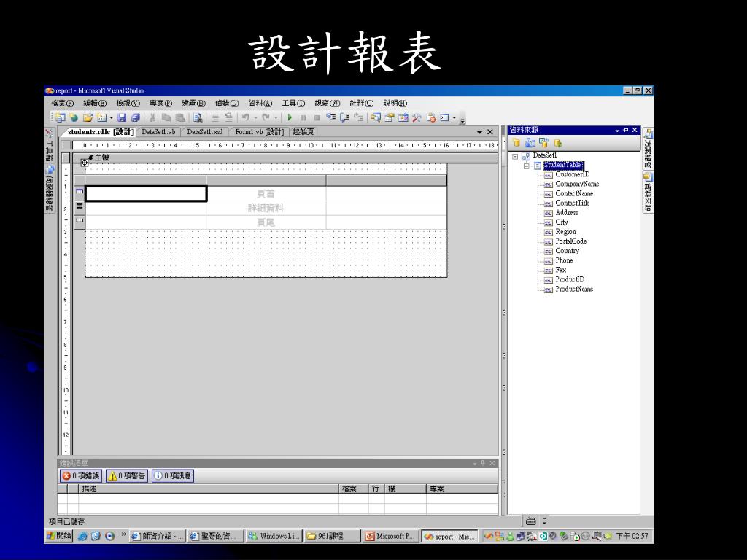Start debugging with the green play icon
The width and height of the screenshot is (747, 560).
pos(289,117)
